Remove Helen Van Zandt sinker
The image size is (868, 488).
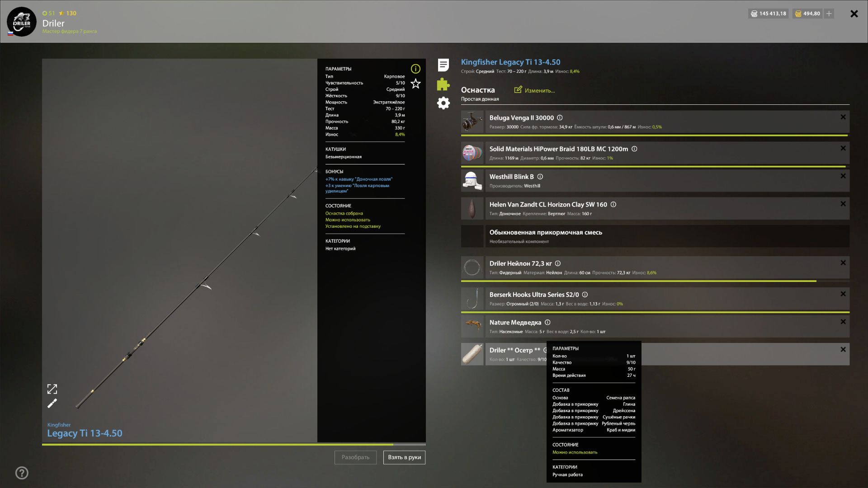coord(843,204)
